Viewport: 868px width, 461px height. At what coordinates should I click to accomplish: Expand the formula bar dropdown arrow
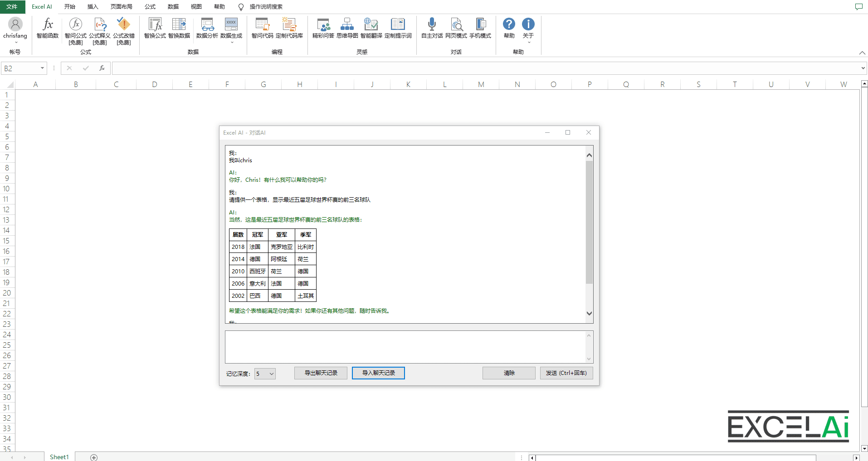863,68
